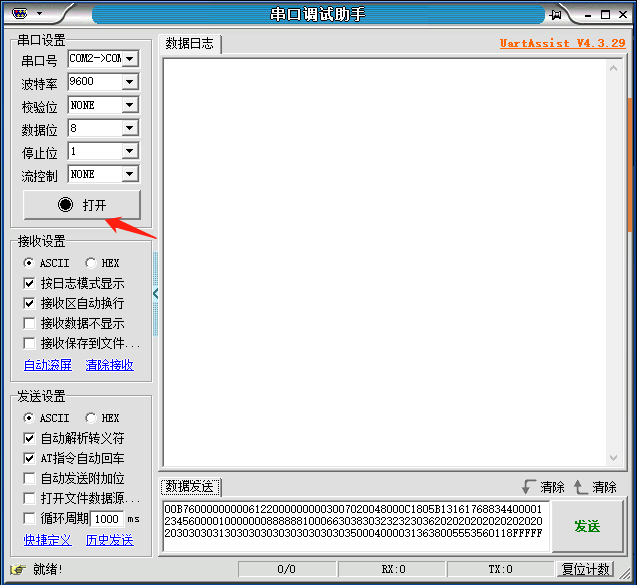Open the 波特率 baud rate dropdown
This screenshot has height=585, width=637.
(x=130, y=82)
